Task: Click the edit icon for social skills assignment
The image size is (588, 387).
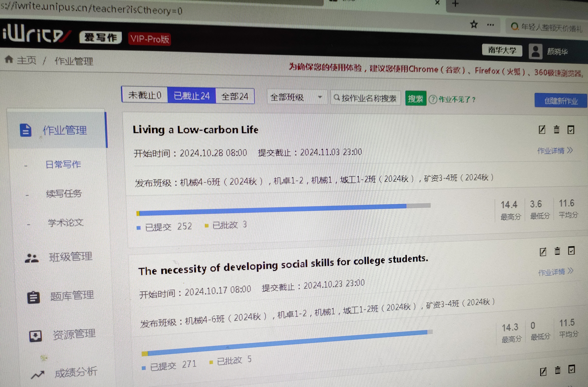Action: click(542, 252)
